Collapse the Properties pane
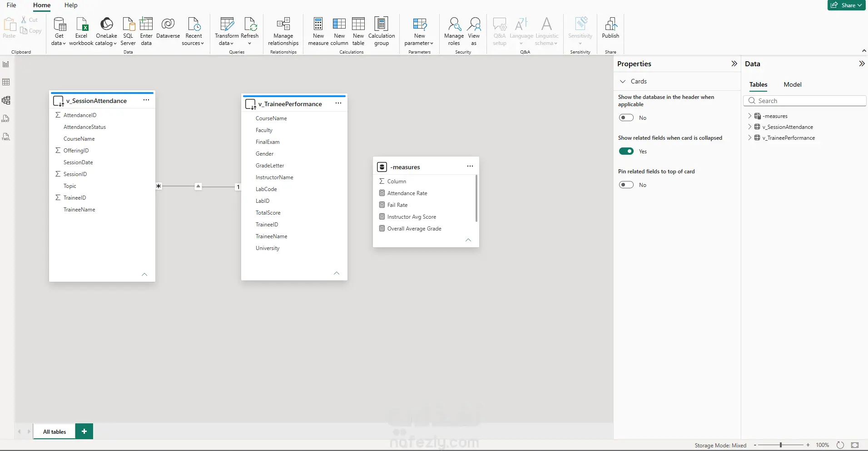Image resolution: width=868 pixels, height=451 pixels. [734, 64]
